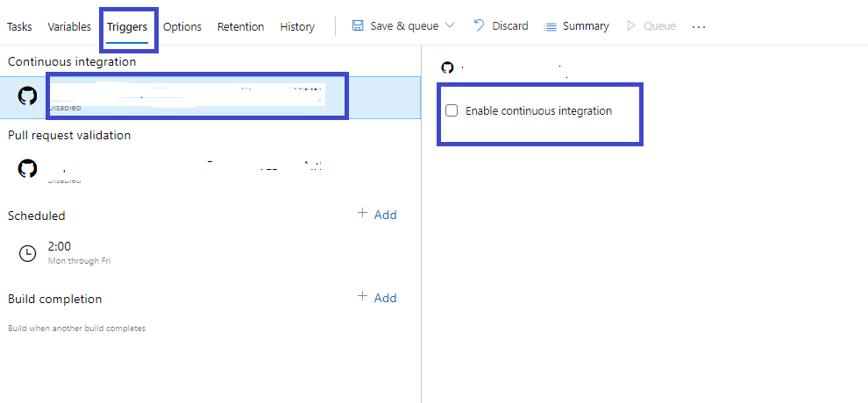Screen dimensions: 868x403
Task: Expand the Save & queue dropdown arrow
Action: 450,26
